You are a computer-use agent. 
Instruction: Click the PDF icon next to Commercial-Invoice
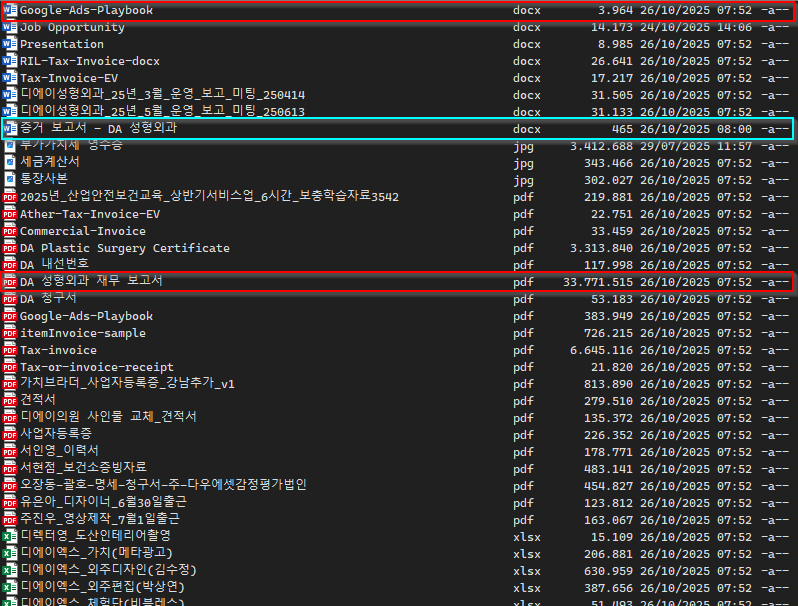click(x=10, y=232)
